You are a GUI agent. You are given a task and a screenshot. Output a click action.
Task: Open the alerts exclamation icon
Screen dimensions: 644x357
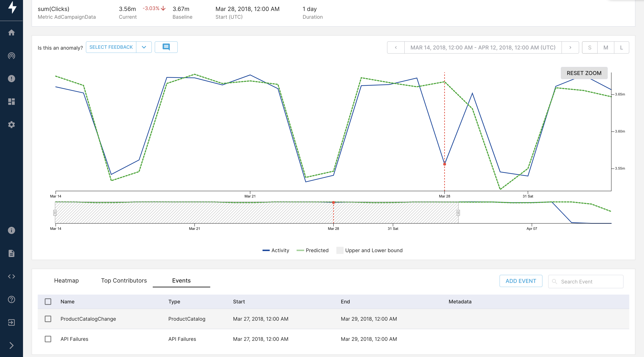click(11, 79)
